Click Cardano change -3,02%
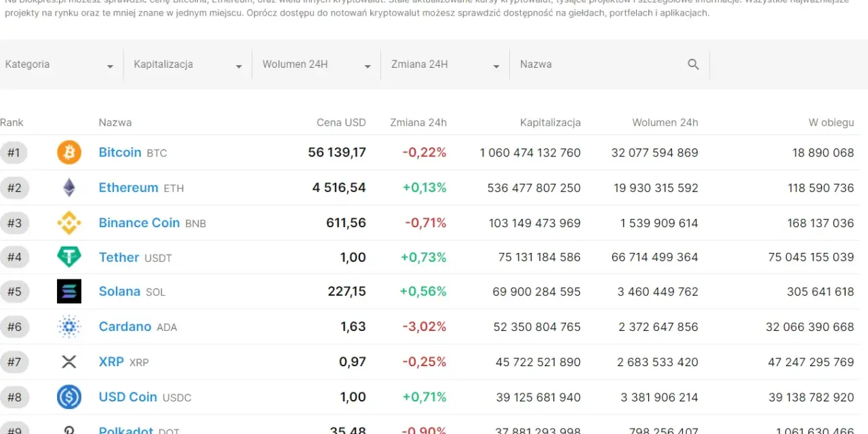This screenshot has width=868, height=434. coord(425,327)
